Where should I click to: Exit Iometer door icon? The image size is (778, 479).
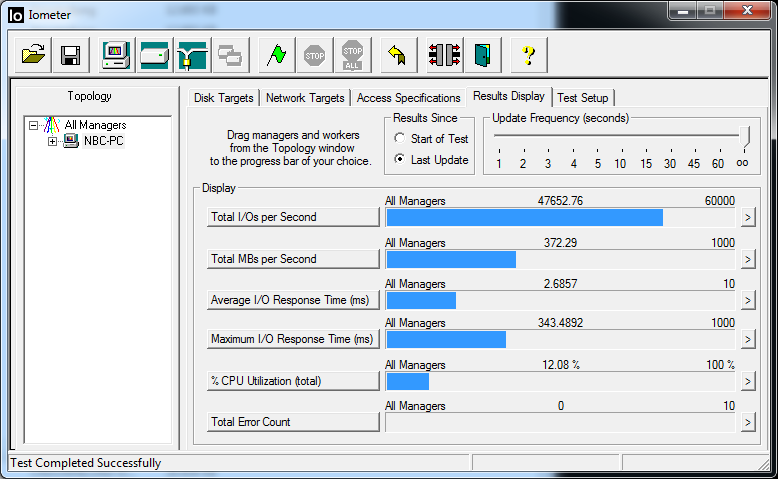pyautogui.click(x=483, y=55)
